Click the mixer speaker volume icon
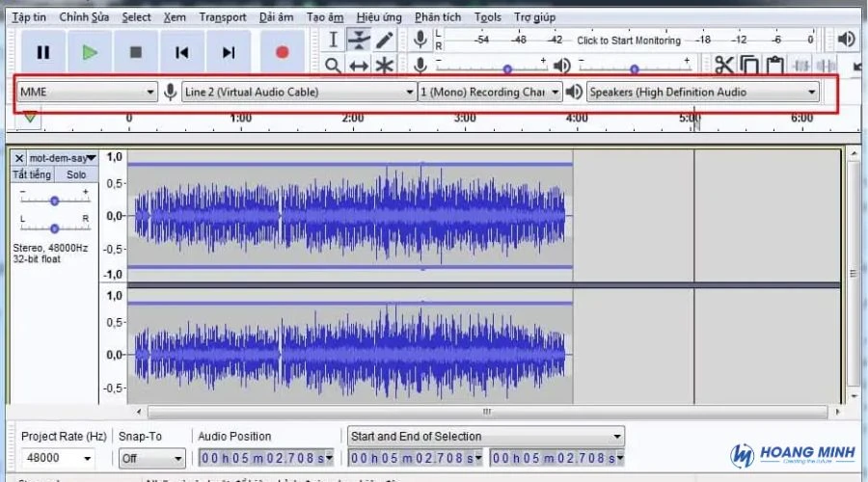This screenshot has width=868, height=482. (x=562, y=66)
